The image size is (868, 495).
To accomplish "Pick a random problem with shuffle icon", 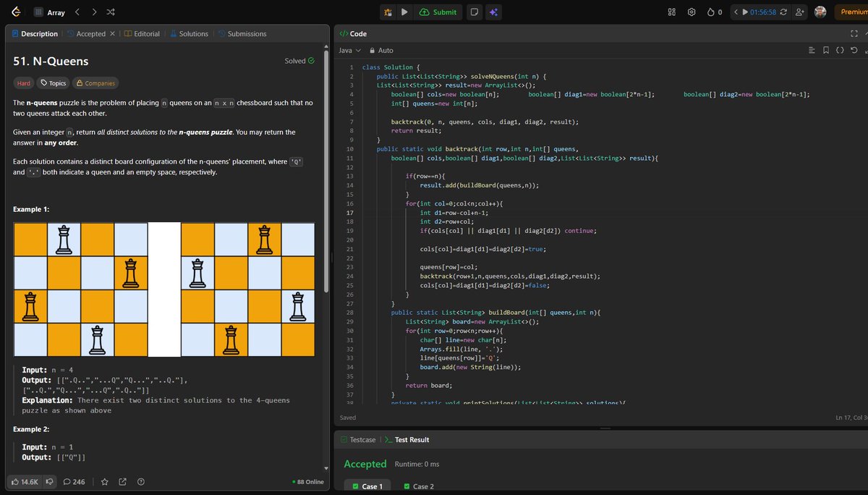I will (110, 12).
